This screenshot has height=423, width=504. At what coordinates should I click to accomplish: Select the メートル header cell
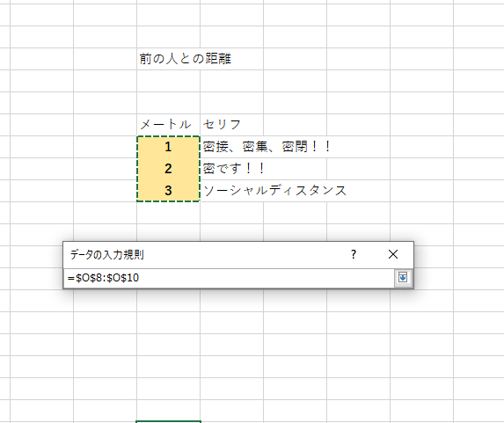tap(168, 124)
